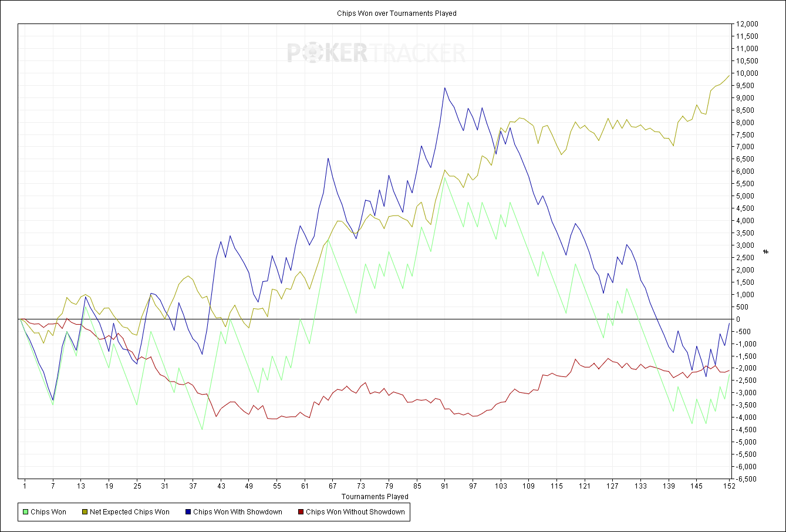Select the 7,000 y-axis tick label

coord(745,147)
